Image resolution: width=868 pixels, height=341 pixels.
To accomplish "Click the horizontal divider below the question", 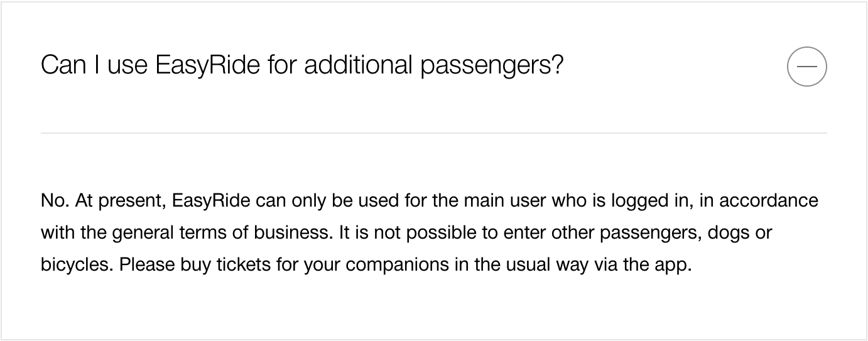I will pos(433,133).
